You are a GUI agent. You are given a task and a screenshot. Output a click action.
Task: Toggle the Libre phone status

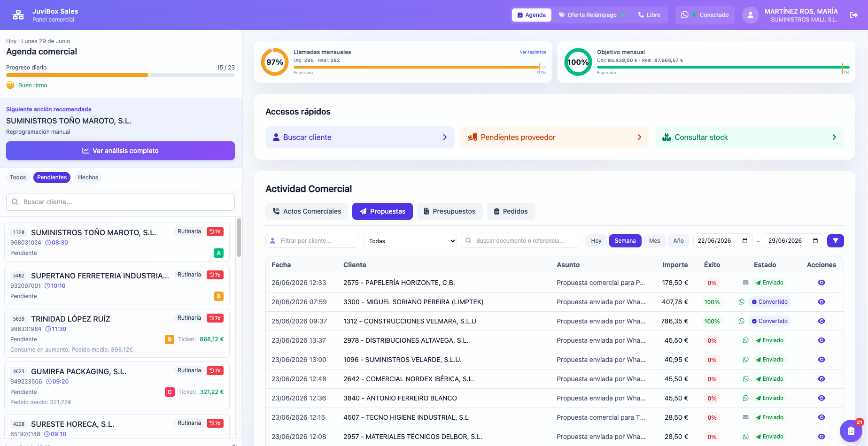click(x=649, y=15)
